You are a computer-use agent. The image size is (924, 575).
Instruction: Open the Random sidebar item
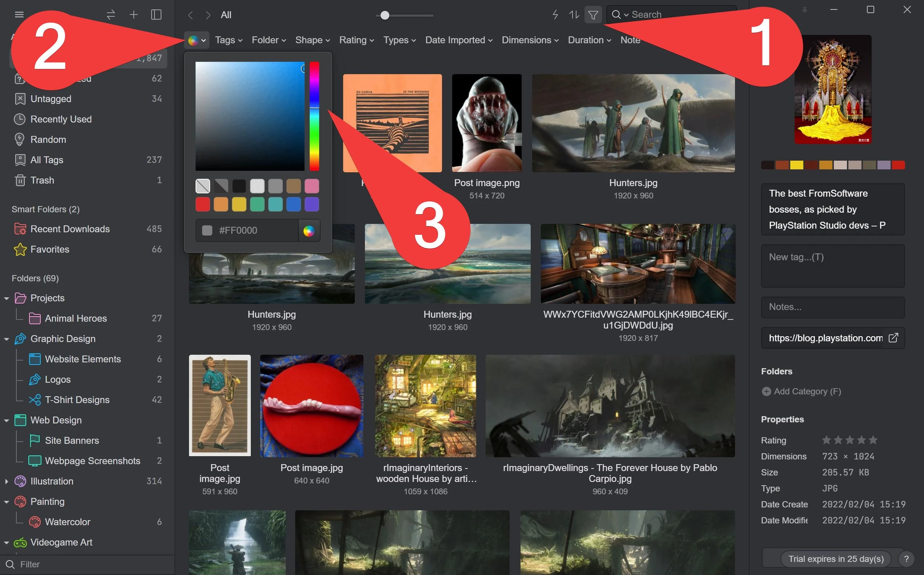tap(88, 140)
